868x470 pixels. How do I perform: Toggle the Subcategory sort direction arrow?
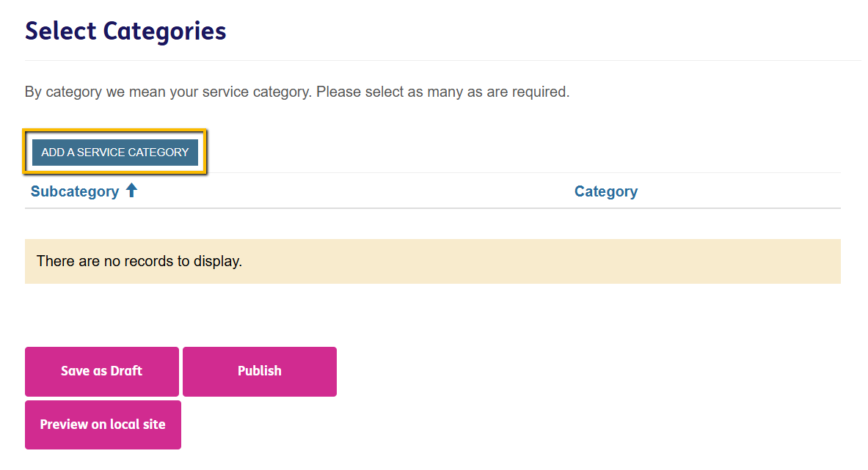(x=131, y=191)
